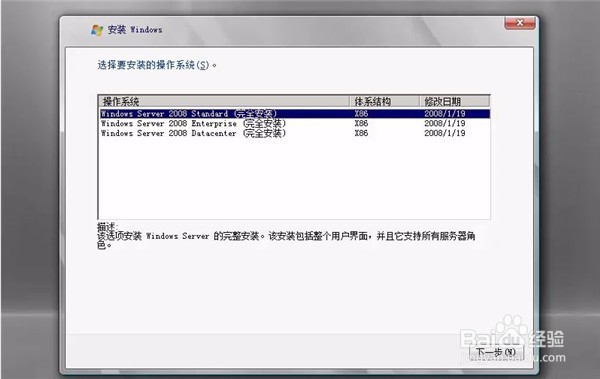Select Windows Server 2008 Standard row
600x379 pixels.
[295, 114]
